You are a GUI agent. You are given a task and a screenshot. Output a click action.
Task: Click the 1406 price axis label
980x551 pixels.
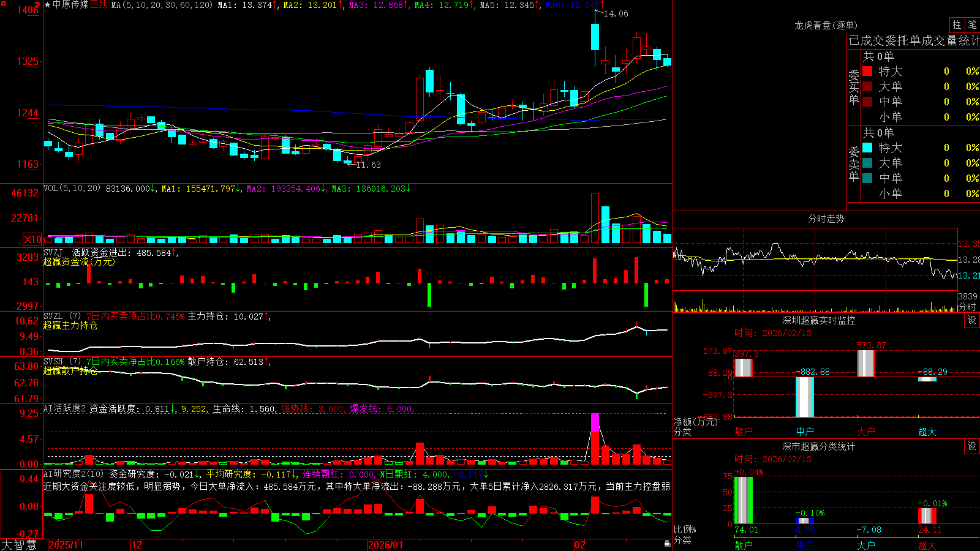pyautogui.click(x=28, y=10)
